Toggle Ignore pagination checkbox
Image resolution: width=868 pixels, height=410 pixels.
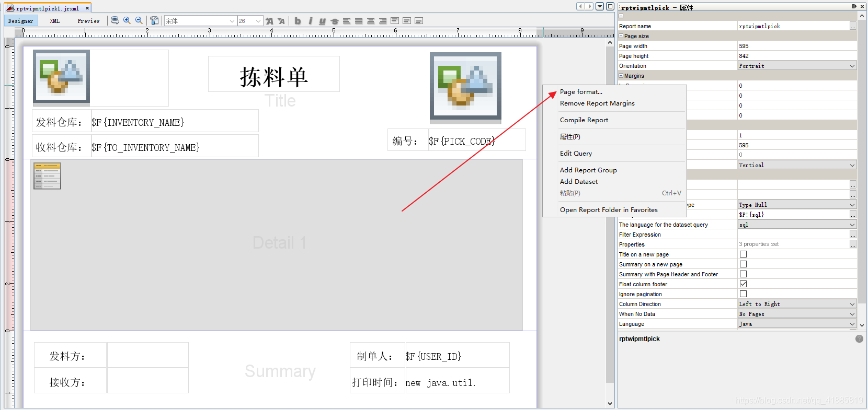point(743,294)
